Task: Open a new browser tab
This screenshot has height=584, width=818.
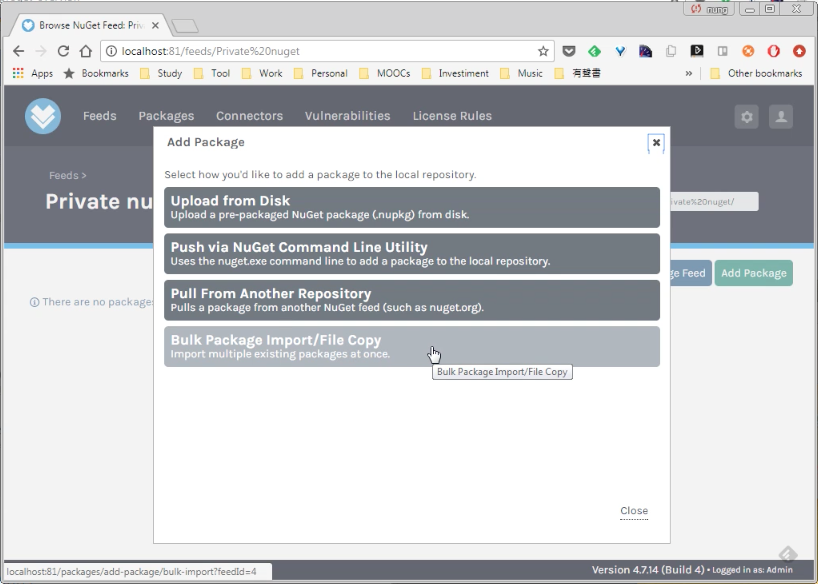Action: (185, 25)
